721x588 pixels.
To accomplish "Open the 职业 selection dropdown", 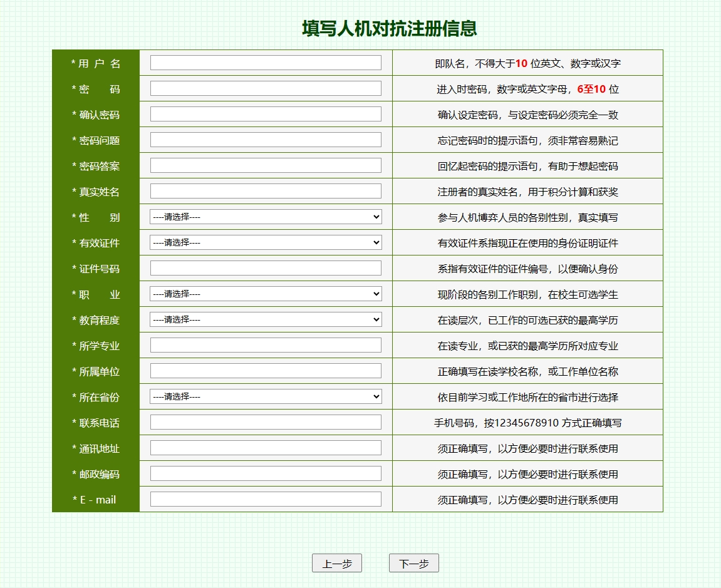I will (266, 294).
